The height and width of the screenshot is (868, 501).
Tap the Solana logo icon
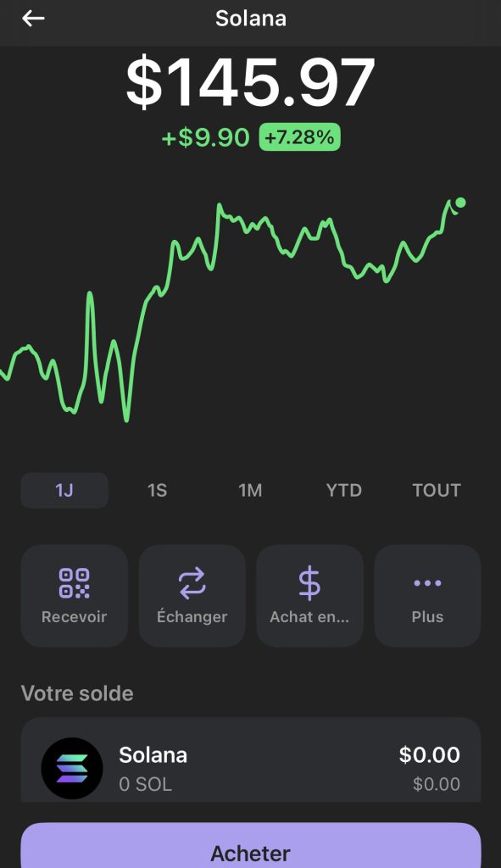point(72,768)
